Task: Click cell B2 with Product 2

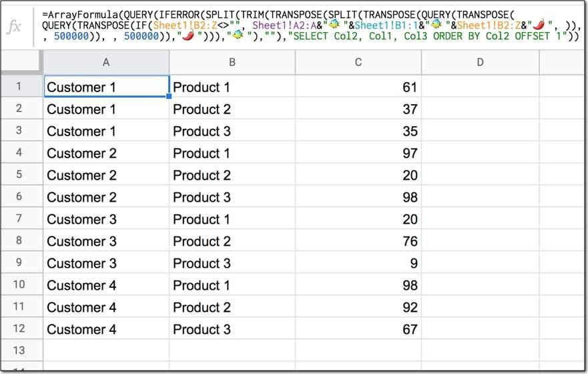Action: pos(232,108)
